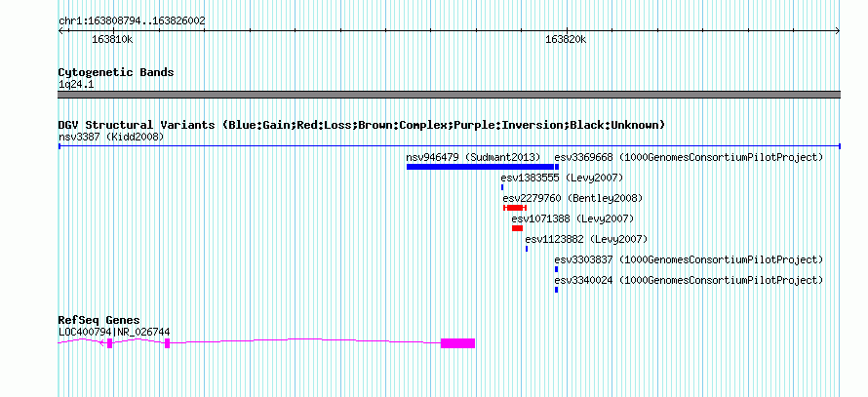Open esv3303837 (1000GenomesConsortiumPilotProject) label
Image resolution: width=868 pixels, height=397 pixels.
[x=690, y=259]
